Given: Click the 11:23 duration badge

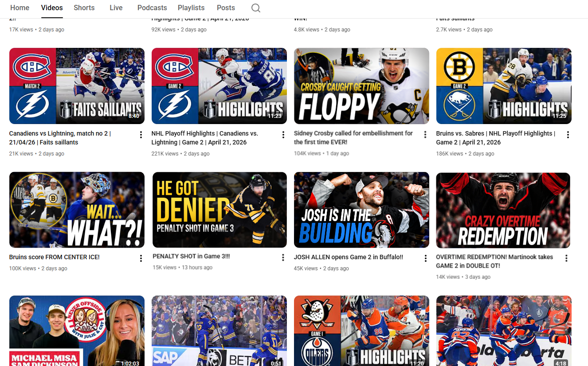Looking at the screenshot, I should [x=275, y=117].
